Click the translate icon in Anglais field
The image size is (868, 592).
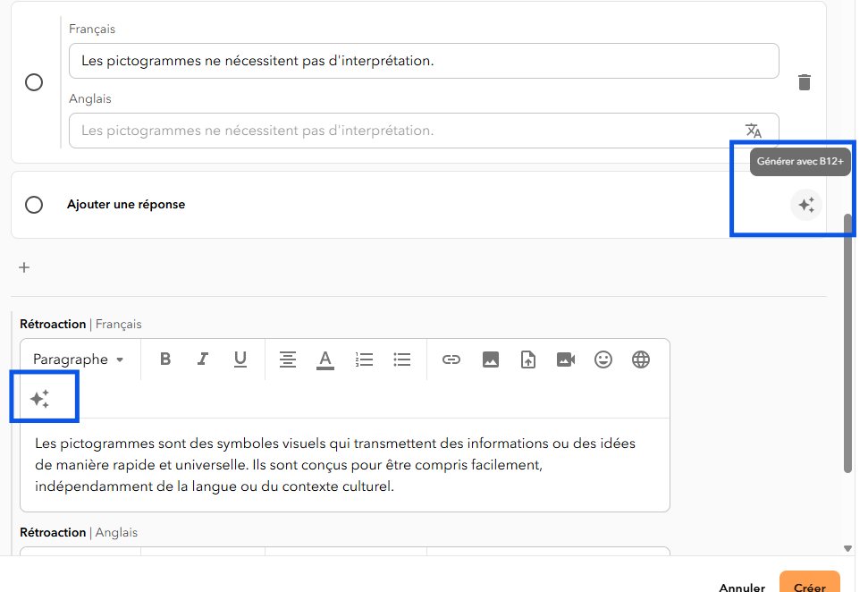[753, 131]
